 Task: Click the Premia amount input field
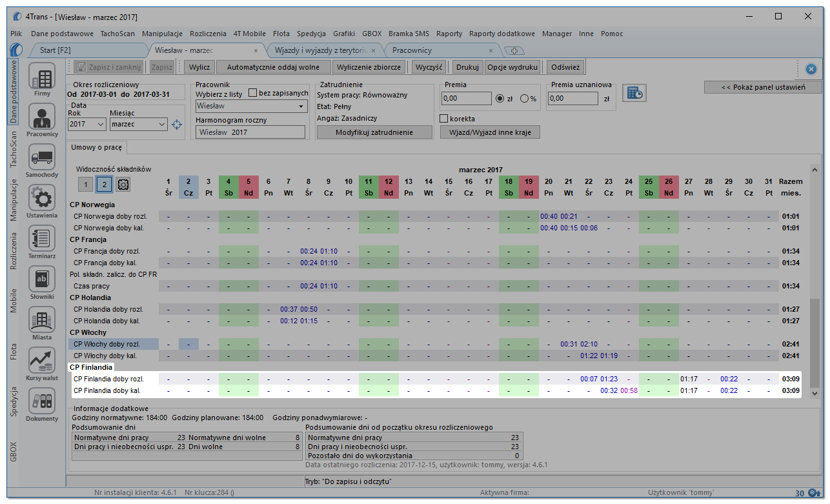click(x=466, y=99)
